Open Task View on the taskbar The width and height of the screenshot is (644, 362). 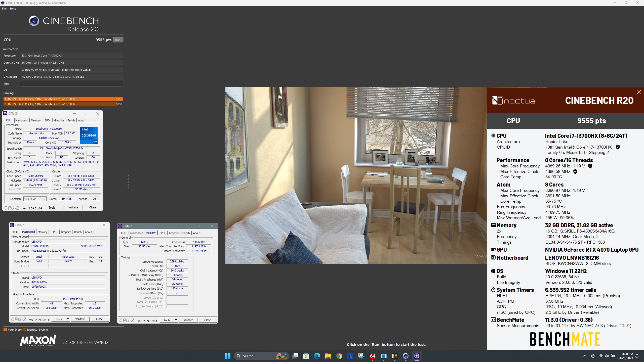(295, 356)
